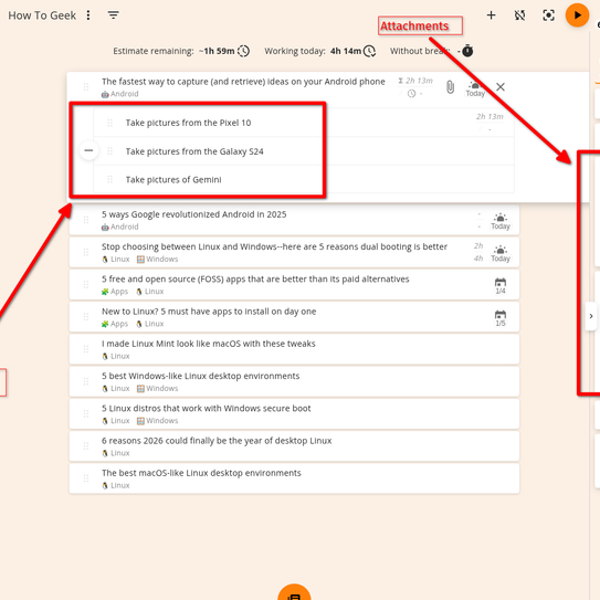
Task: Click the clock icon beside Estimate remaining
Action: pyautogui.click(x=243, y=51)
